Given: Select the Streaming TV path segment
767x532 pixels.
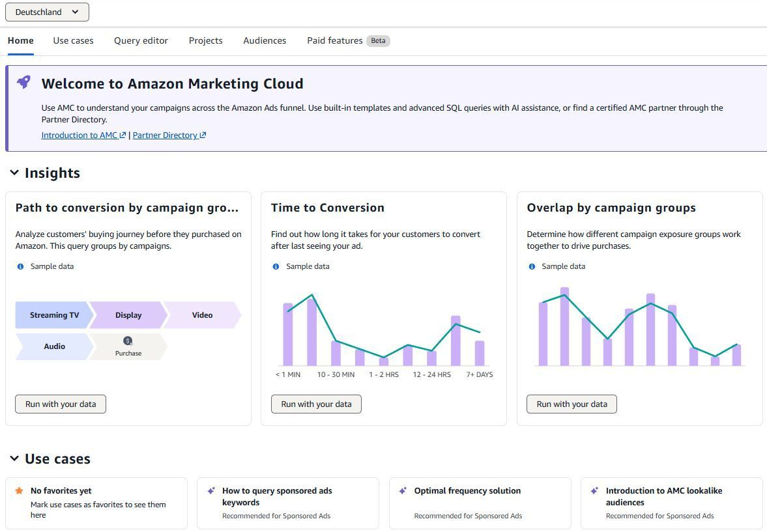Looking at the screenshot, I should click(54, 315).
